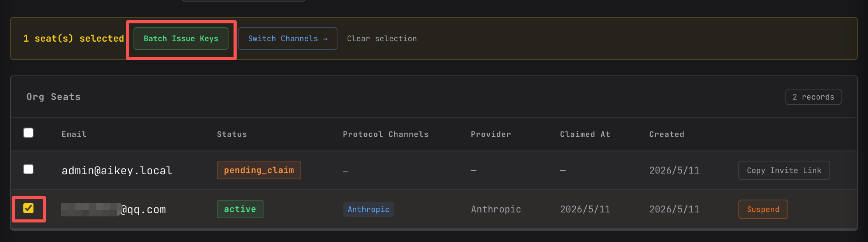Viewport: 868px width, 242px height.
Task: Click the 2 records badge
Action: [814, 97]
